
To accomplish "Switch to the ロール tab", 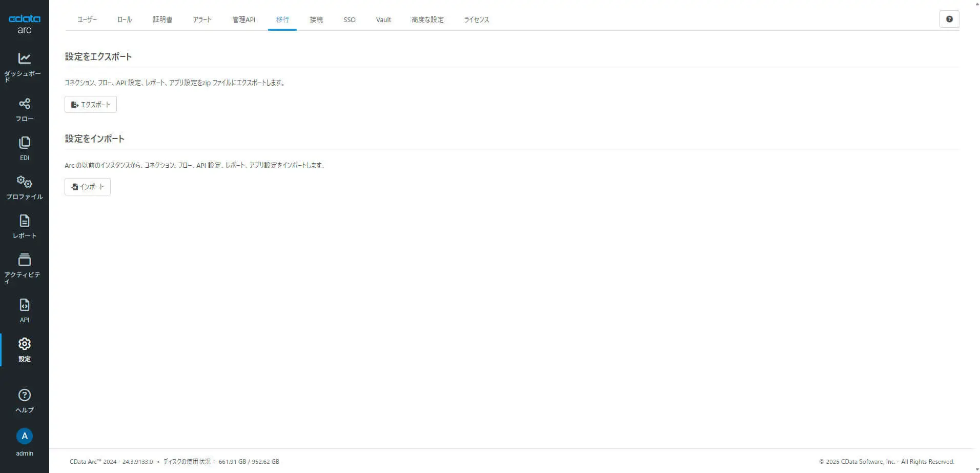I will click(x=125, y=19).
